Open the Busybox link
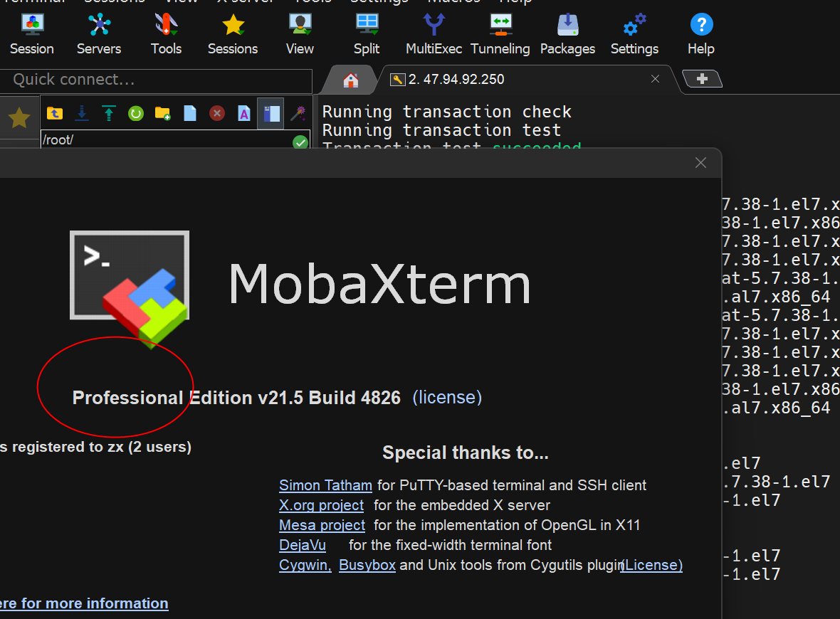 tap(367, 565)
